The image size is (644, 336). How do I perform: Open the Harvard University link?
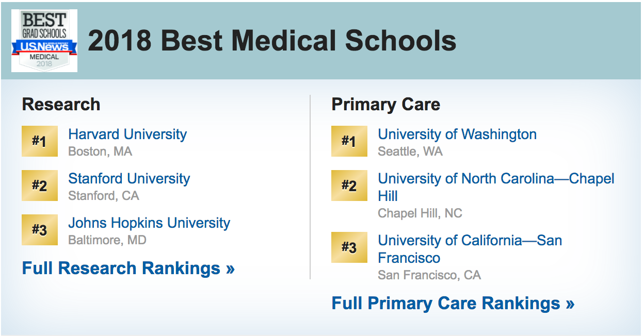127,135
